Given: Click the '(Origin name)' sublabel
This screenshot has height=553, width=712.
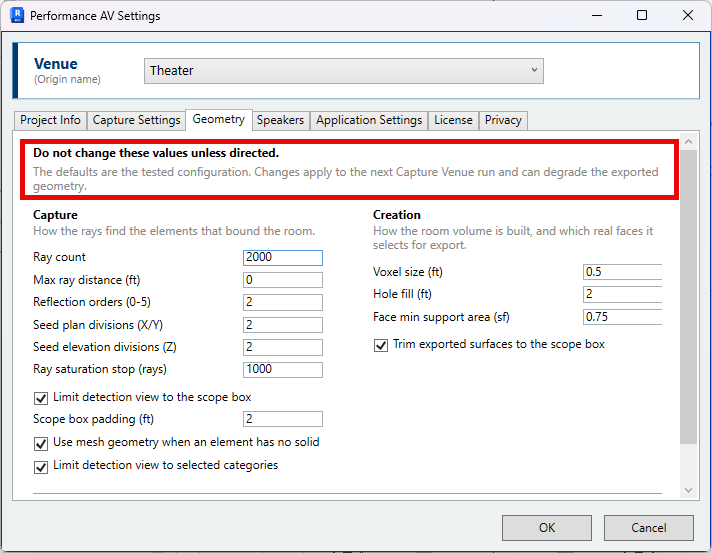Looking at the screenshot, I should click(67, 79).
